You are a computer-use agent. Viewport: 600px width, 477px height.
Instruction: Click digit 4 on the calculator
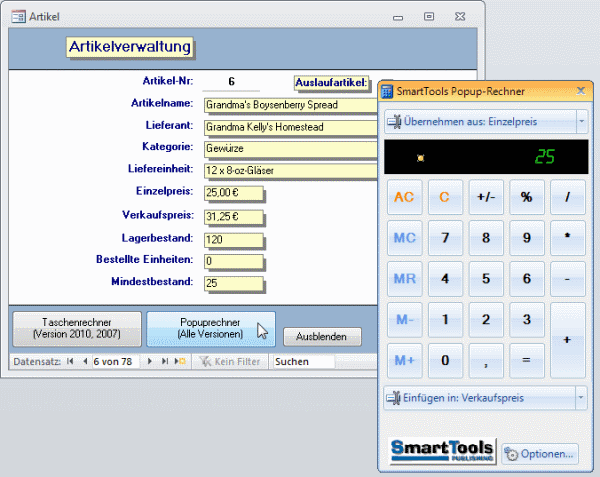click(445, 279)
